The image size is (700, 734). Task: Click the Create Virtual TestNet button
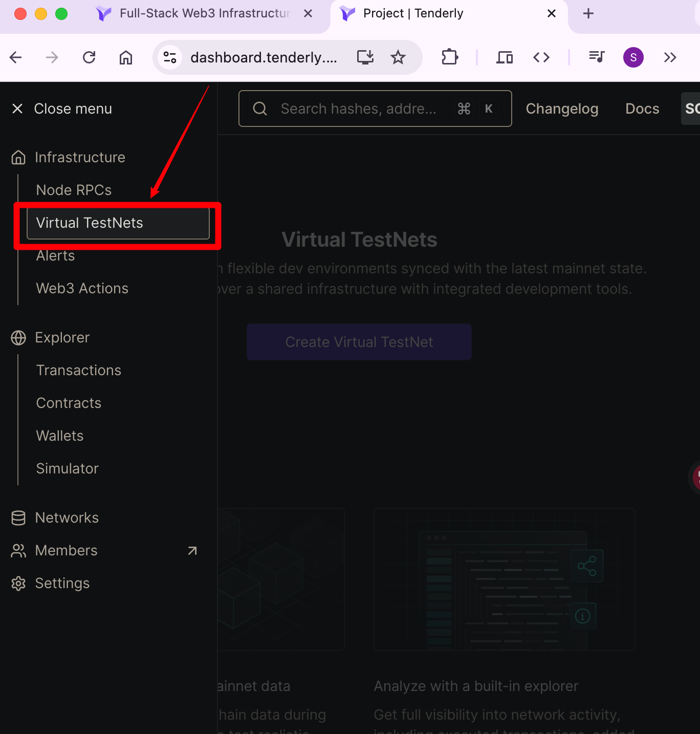click(x=359, y=342)
